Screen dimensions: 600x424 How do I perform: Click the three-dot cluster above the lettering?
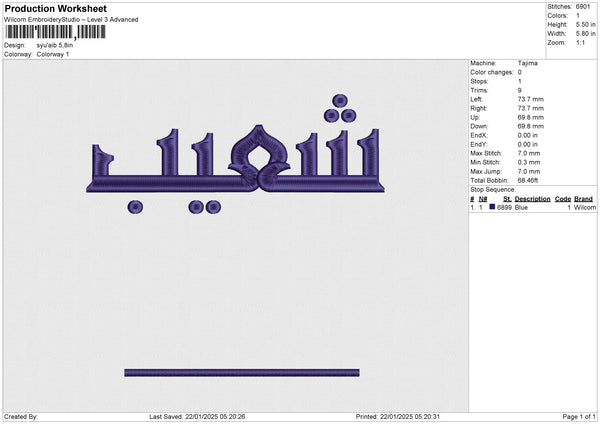tap(340, 109)
